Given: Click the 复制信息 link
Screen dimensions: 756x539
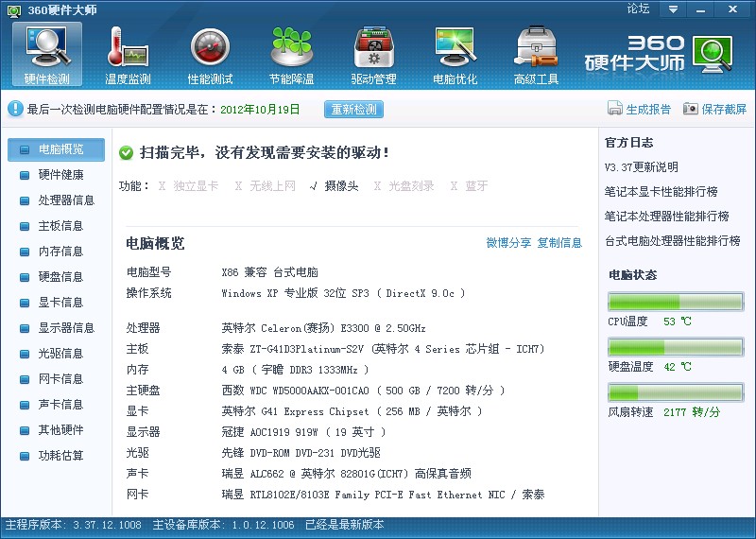Looking at the screenshot, I should click(559, 243).
